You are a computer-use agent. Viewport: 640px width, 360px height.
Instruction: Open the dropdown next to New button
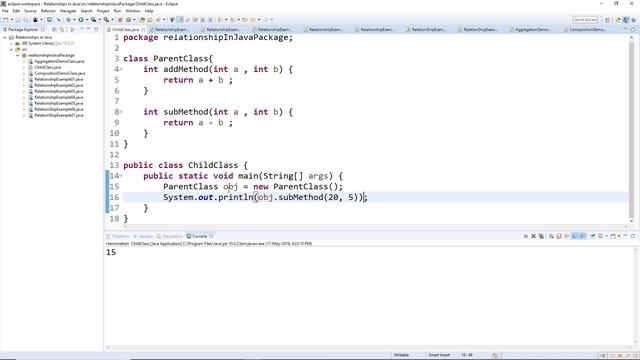(12, 20)
